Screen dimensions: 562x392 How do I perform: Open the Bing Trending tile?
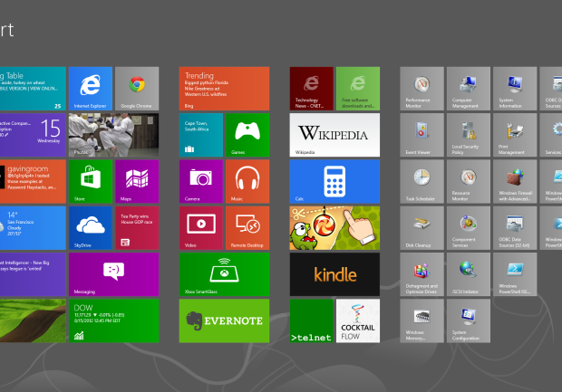click(x=224, y=88)
